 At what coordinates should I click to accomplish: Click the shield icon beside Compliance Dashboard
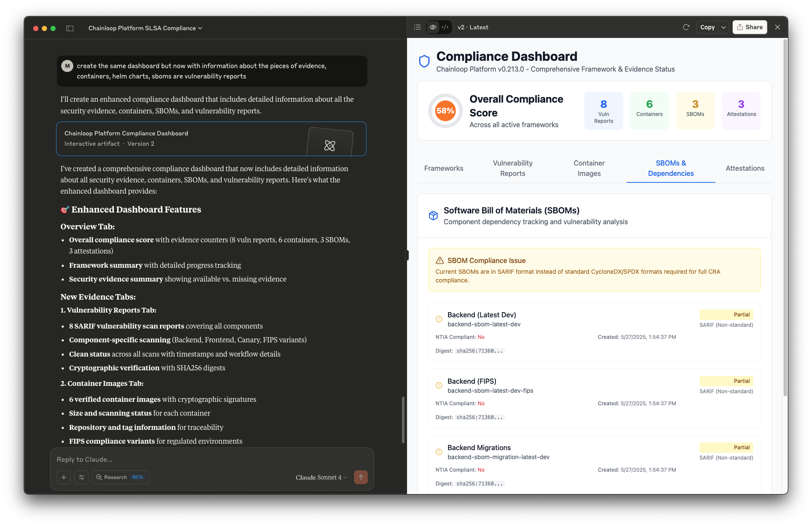tap(424, 61)
